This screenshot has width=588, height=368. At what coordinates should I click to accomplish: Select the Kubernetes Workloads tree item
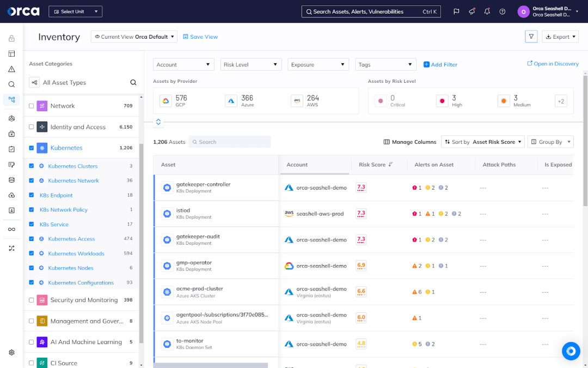pos(76,254)
